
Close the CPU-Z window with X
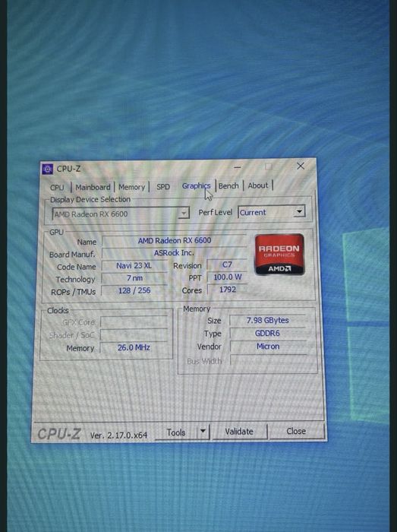[x=300, y=166]
